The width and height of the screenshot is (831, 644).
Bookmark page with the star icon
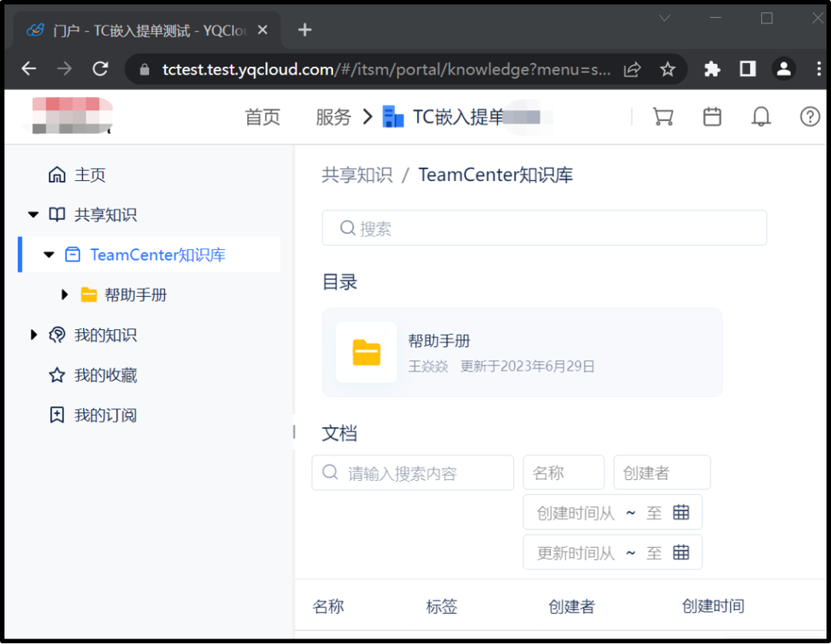click(667, 69)
